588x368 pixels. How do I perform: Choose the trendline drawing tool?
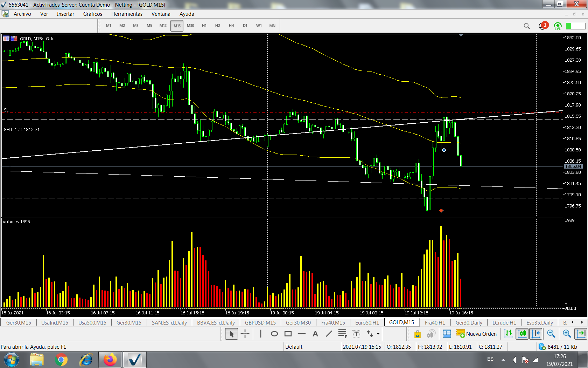coord(329,334)
